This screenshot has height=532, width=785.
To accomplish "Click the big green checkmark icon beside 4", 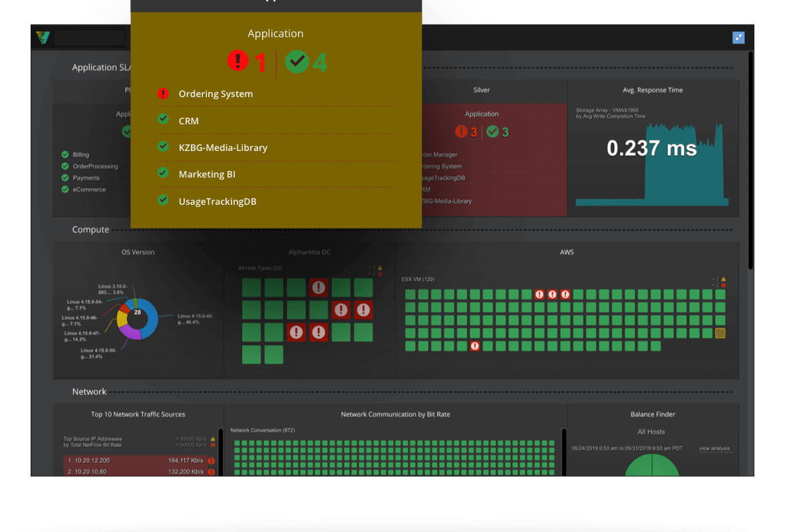I will [x=297, y=62].
